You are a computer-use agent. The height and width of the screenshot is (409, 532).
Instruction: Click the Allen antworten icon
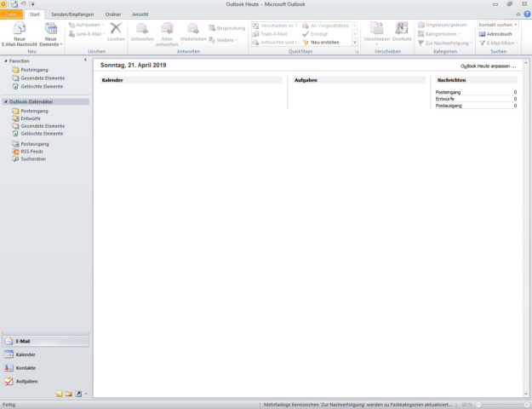(167, 33)
